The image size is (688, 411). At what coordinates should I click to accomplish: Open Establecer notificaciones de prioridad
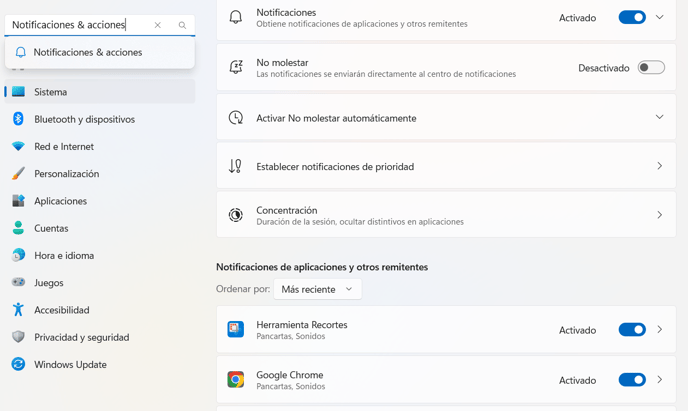pyautogui.click(x=446, y=166)
